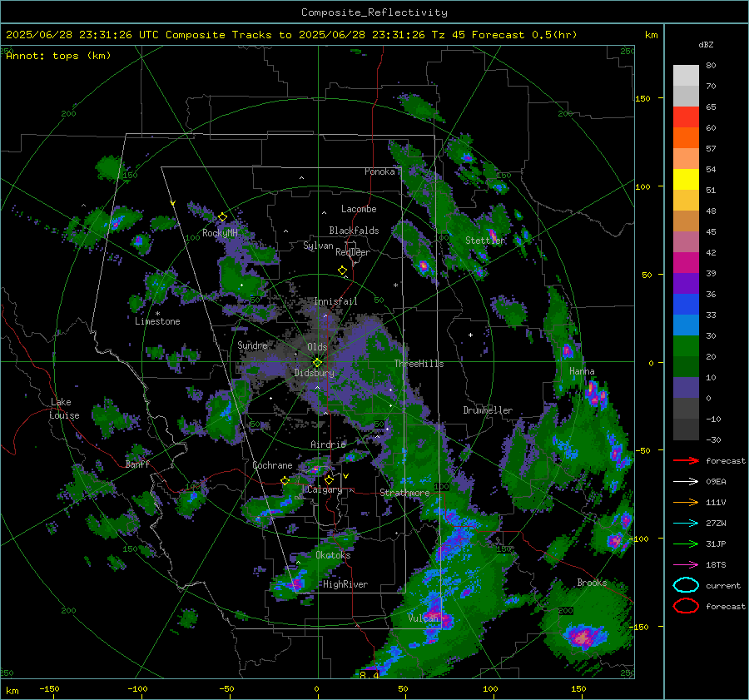Click the Hanna label
Viewport: 749px width, 700px height.
[x=582, y=371]
